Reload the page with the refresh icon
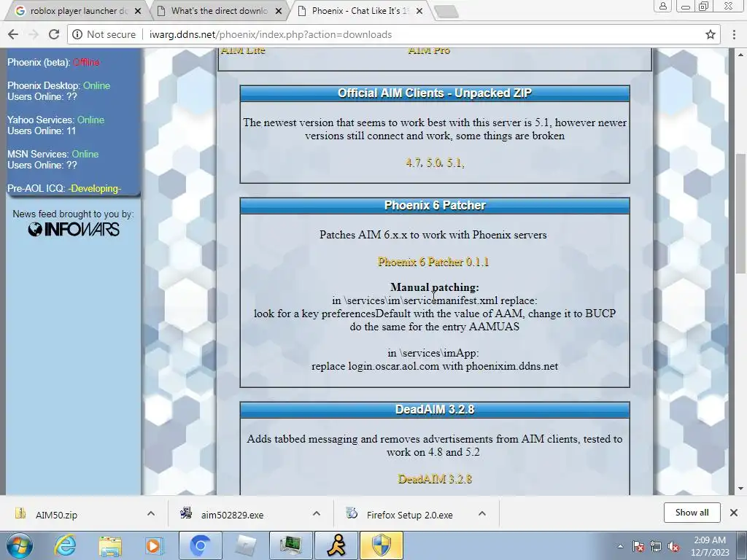 (54, 34)
